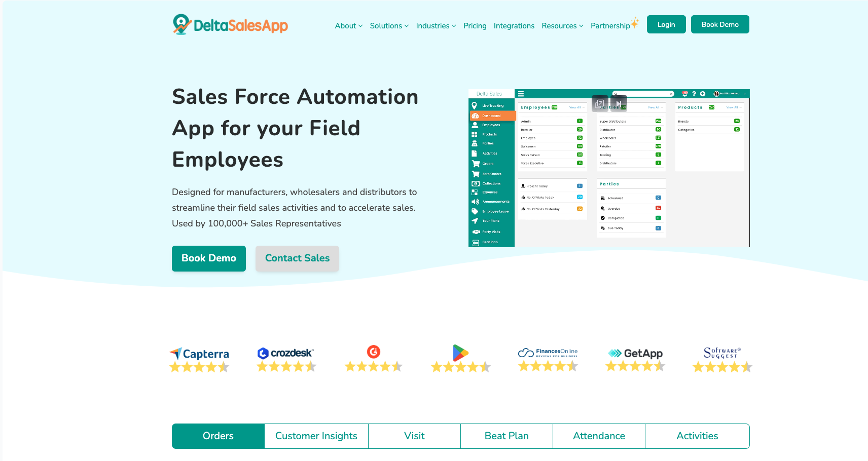Open the Partnership link
The image size is (868, 461).
pyautogui.click(x=610, y=26)
